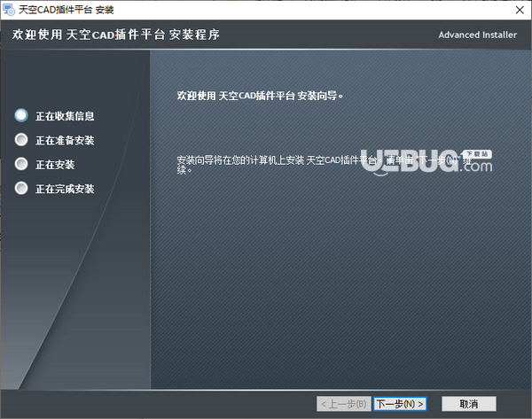Viewport: 532px width, 419px height.
Task: Click the Advanced Installer label
Action: tap(477, 35)
